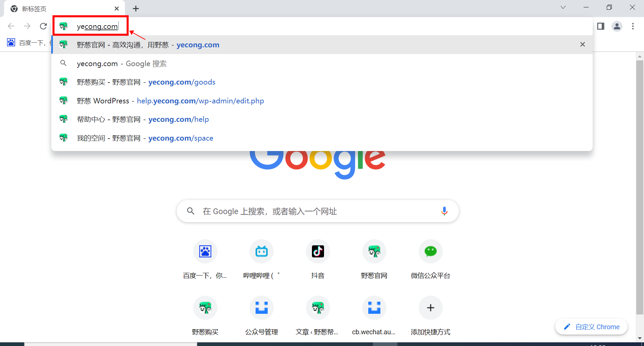This screenshot has height=346, width=644.
Task: Select yecong.com - Google 搜索 suggestion
Action: [x=322, y=63]
